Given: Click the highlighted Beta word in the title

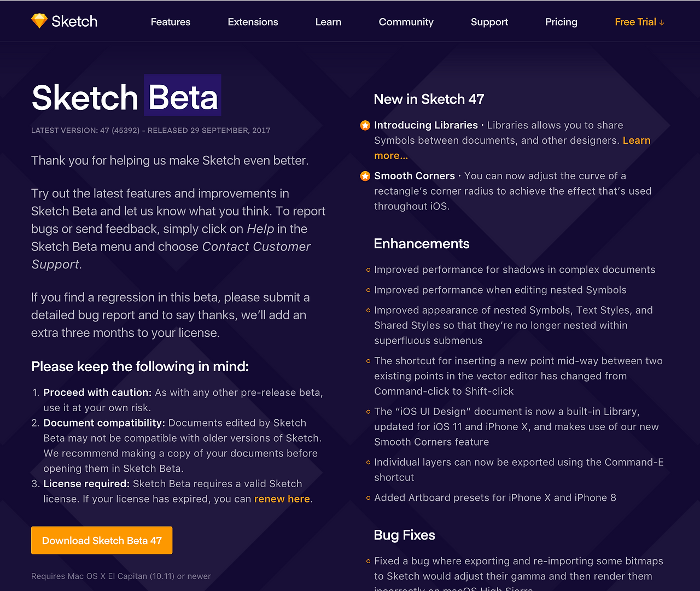Looking at the screenshot, I should point(183,97).
